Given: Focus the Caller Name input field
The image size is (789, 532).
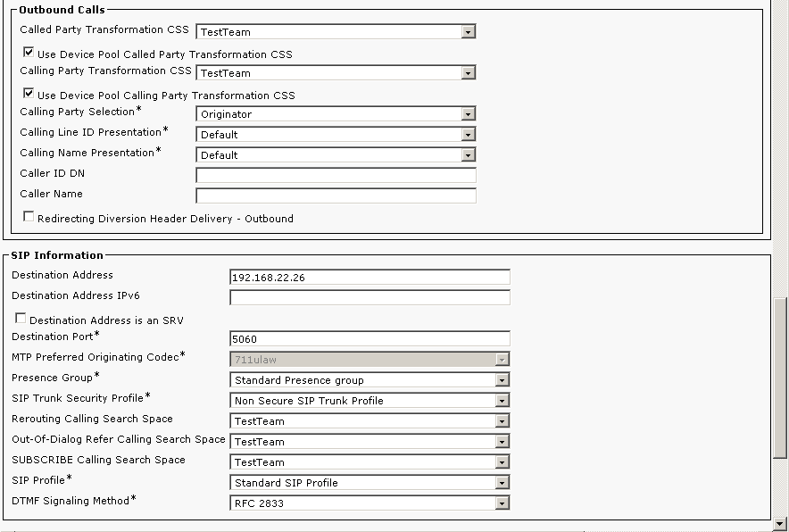Looking at the screenshot, I should click(336, 195).
